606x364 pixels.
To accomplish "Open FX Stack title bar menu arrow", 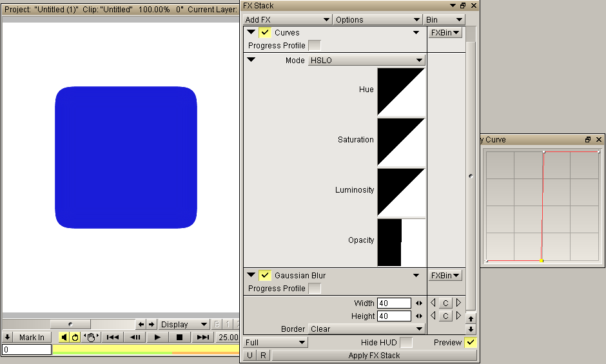I will (453, 5).
